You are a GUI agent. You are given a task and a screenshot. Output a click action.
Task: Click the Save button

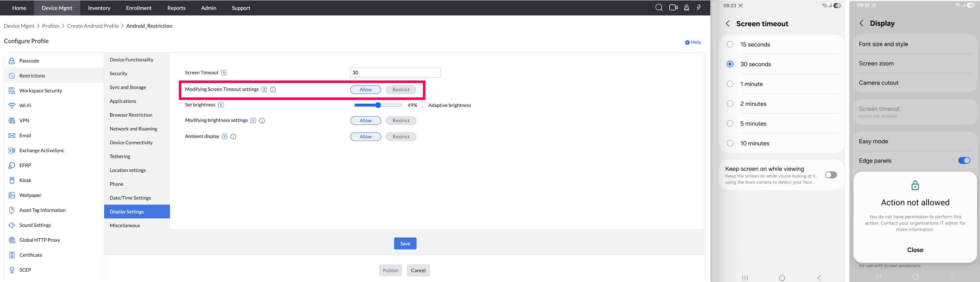point(405,243)
